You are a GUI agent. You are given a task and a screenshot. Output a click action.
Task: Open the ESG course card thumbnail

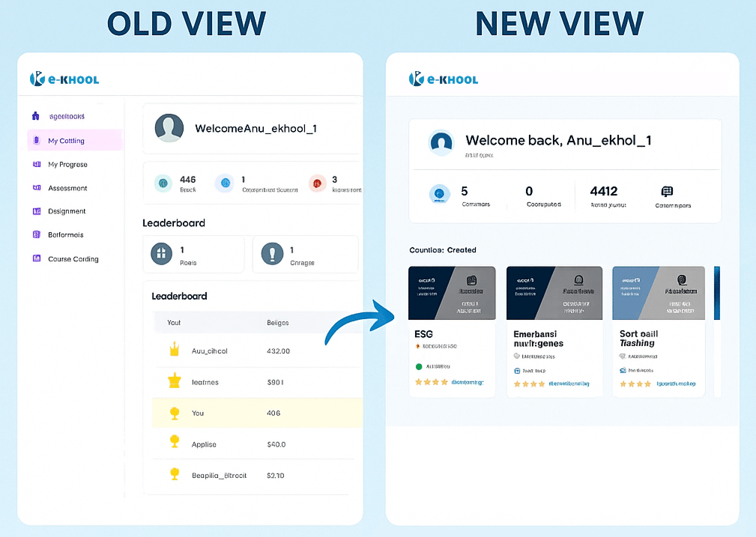(452, 293)
